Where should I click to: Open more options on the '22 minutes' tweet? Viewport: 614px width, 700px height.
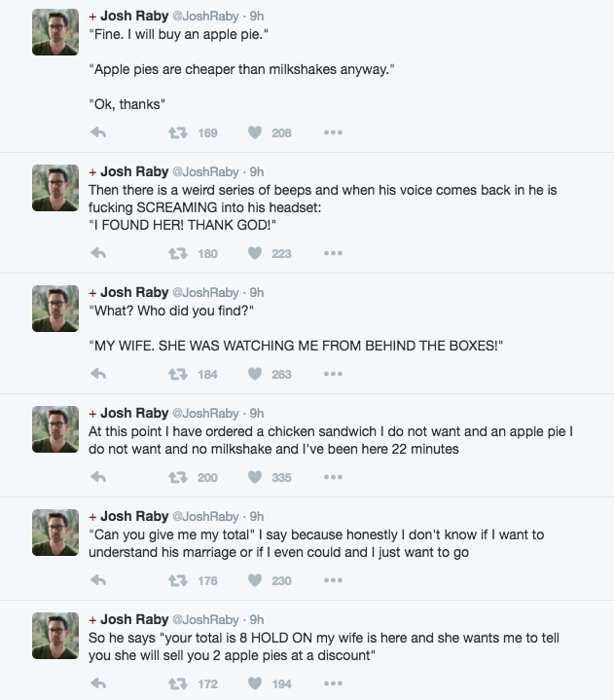click(334, 477)
